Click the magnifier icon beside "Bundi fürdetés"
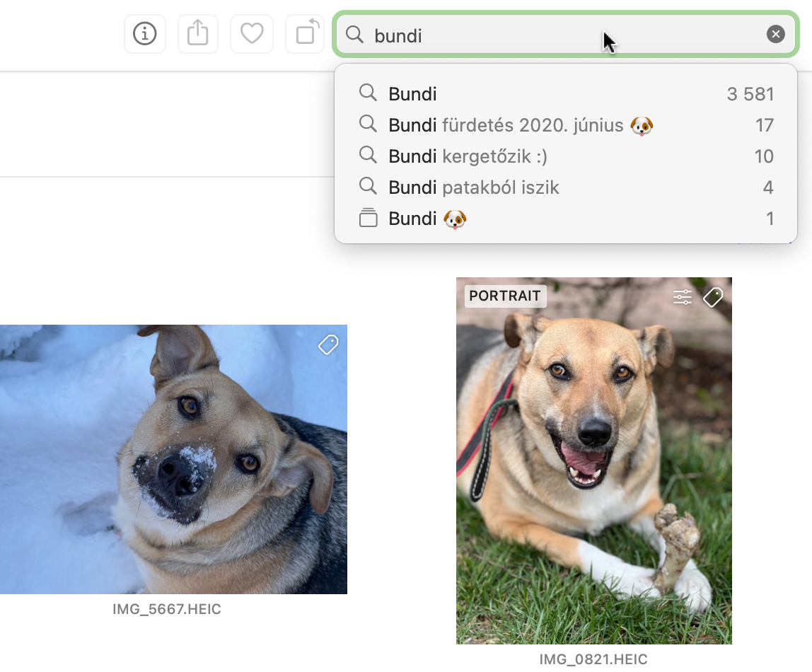 [368, 123]
